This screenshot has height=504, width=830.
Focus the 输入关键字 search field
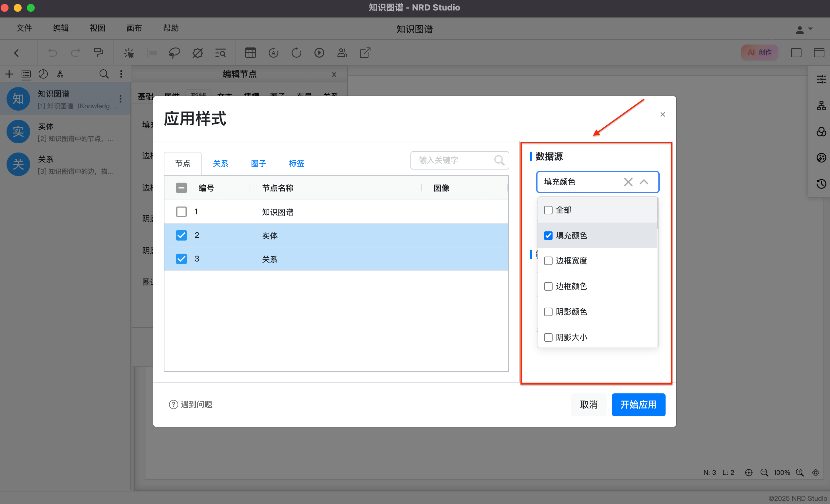[x=460, y=160]
